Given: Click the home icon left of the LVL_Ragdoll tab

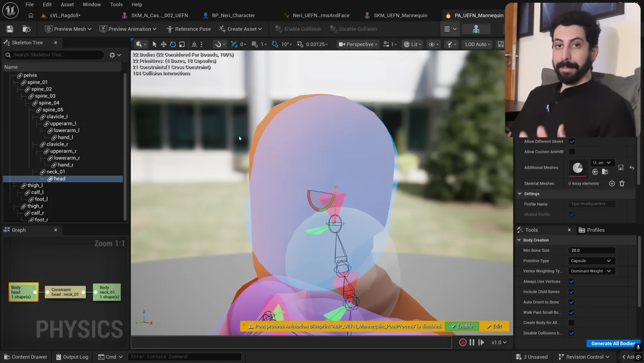Looking at the screenshot, I should coord(31,16).
